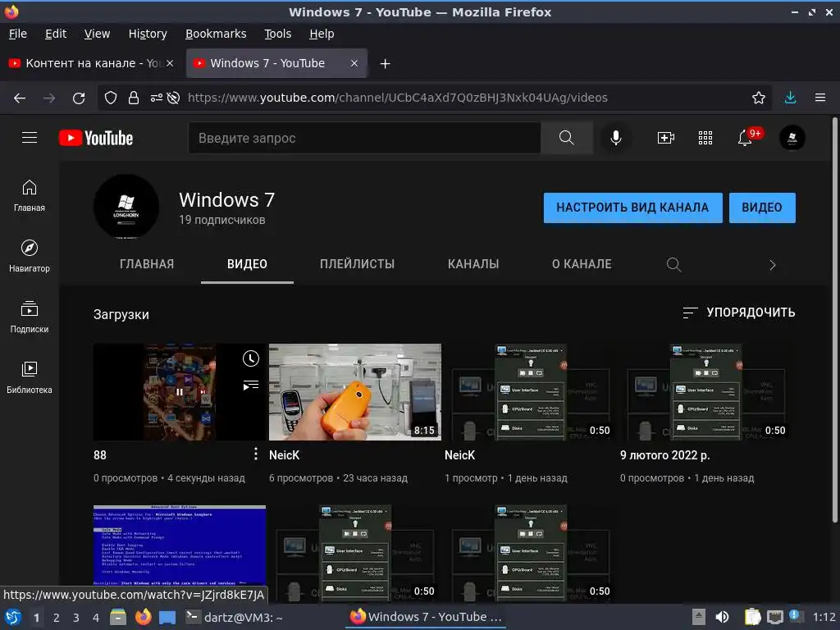Open the Упорядочить sort dropdown

[x=739, y=313]
